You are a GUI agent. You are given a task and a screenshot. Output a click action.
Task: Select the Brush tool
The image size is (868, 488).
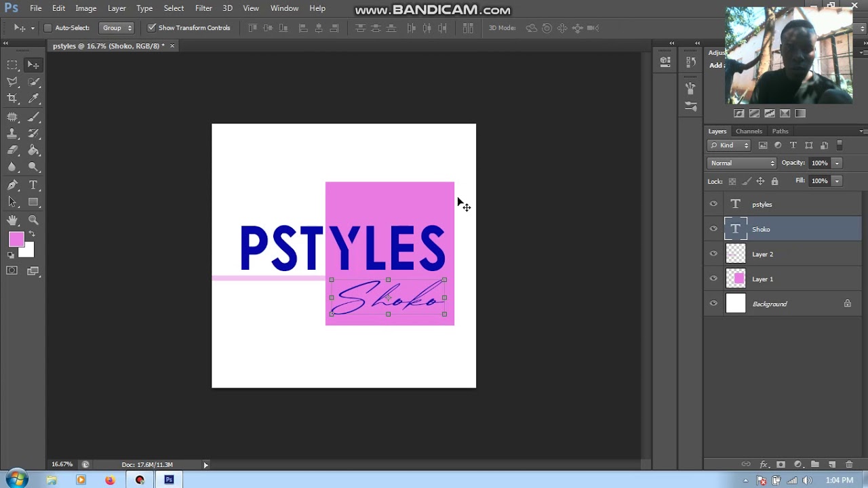click(x=33, y=117)
